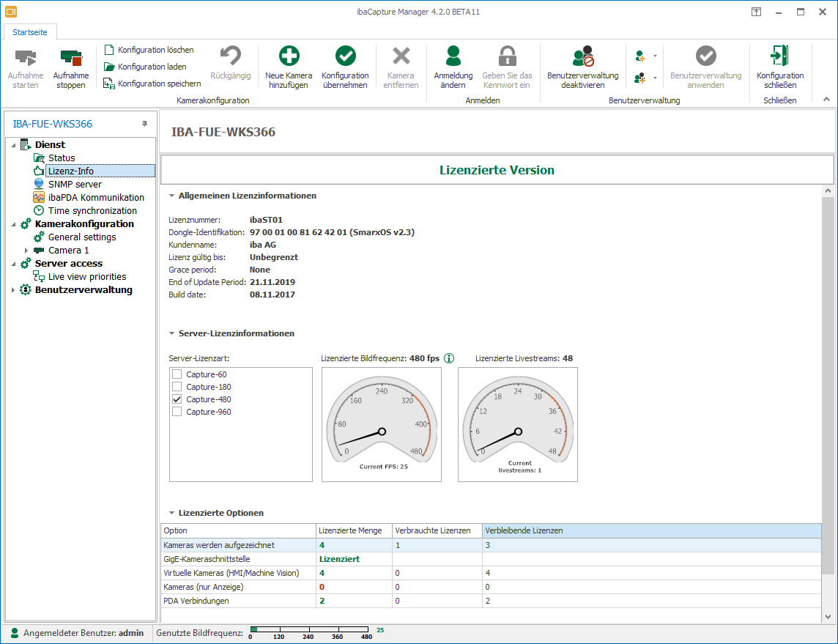Pin the IBA-FUE-WKS366 side panel
This screenshot has height=644, width=838.
(144, 124)
